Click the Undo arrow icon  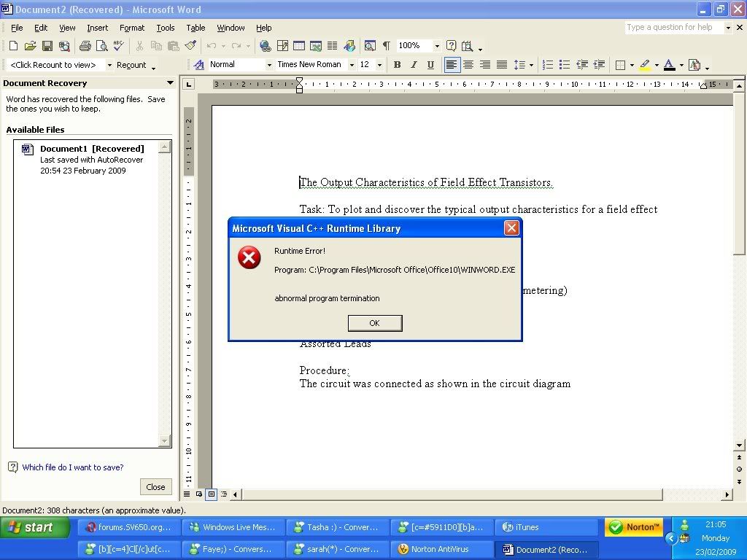[212, 46]
